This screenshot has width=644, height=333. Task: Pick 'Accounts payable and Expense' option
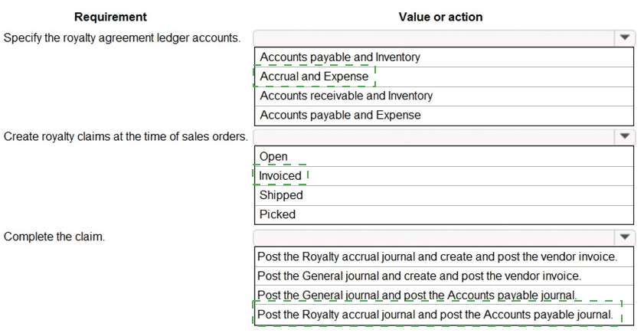340,115
